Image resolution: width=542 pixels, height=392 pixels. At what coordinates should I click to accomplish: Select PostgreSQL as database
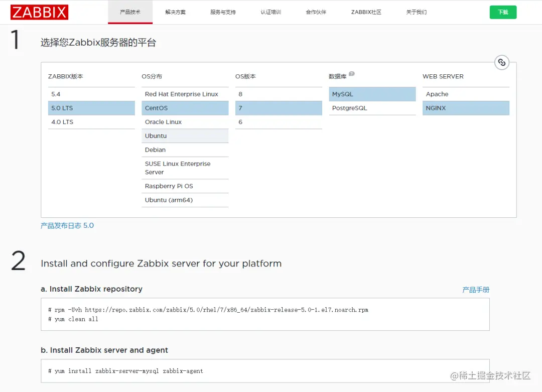[x=372, y=108]
